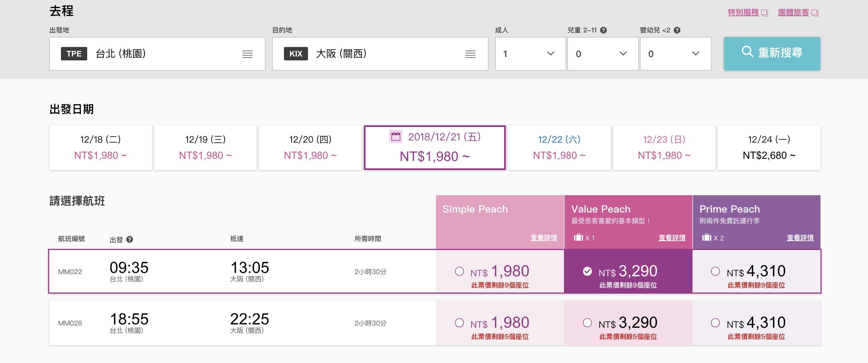
Task: View details 查看詳情 for Simple Peach
Action: point(544,238)
